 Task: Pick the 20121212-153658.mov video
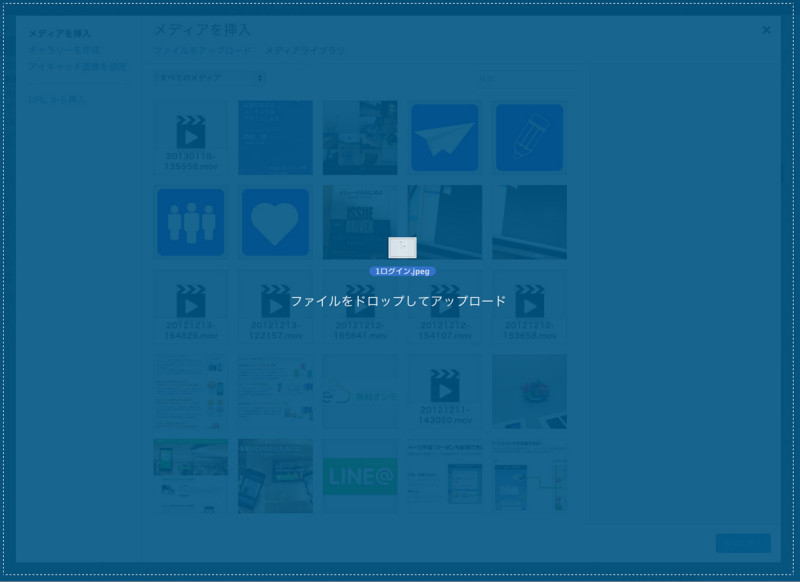coord(530,307)
